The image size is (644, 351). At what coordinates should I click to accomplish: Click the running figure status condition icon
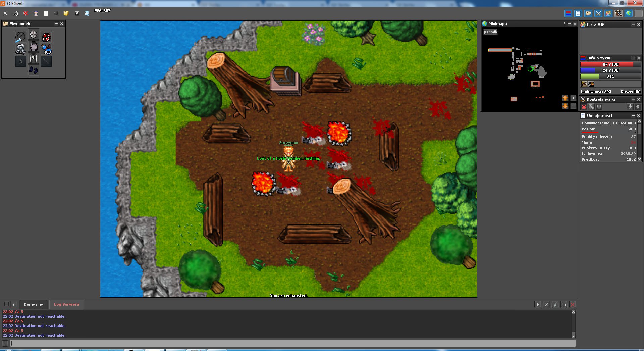[x=591, y=84]
